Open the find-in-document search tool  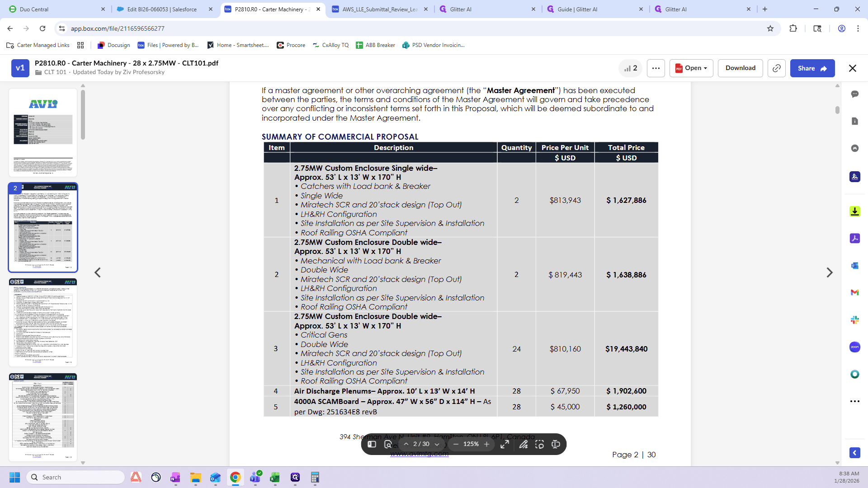[388, 444]
